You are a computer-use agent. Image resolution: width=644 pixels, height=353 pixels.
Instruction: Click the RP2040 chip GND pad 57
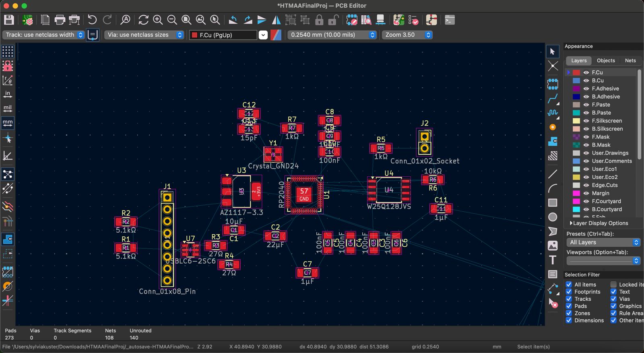point(304,194)
